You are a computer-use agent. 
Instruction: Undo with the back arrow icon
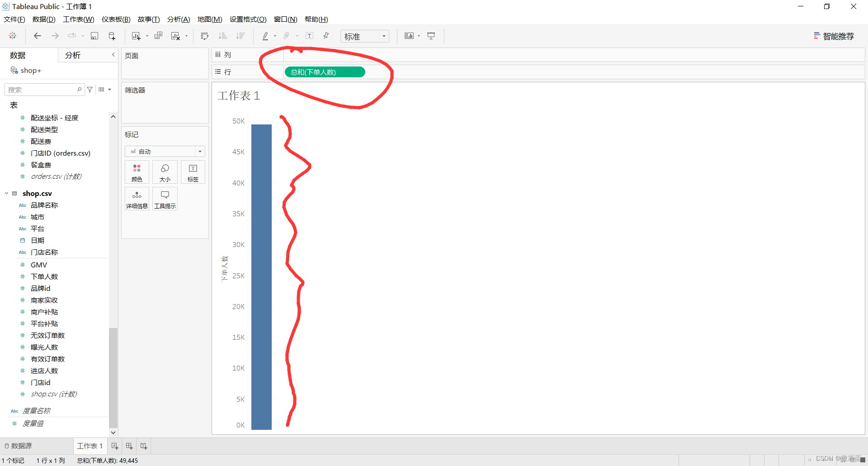click(x=38, y=36)
